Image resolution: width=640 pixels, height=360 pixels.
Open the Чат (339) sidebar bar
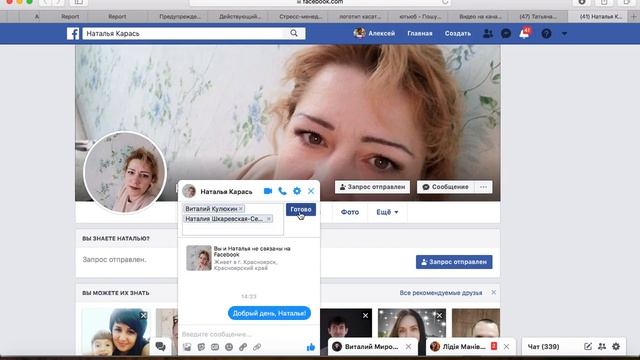tap(543, 347)
